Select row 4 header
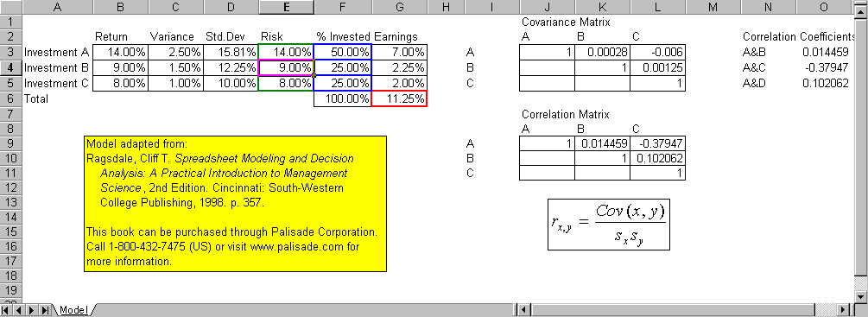This screenshot has height=317, width=868. tap(11, 68)
